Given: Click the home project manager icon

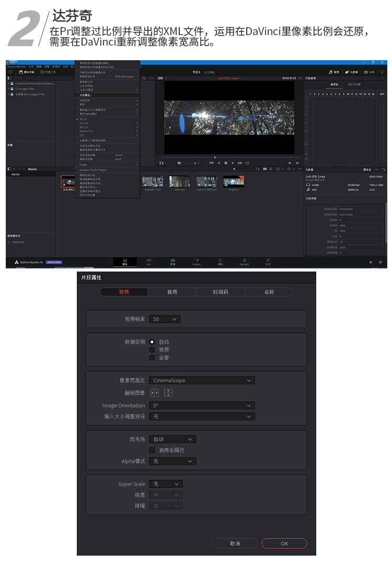Looking at the screenshot, I should pyautogui.click(x=371, y=262).
